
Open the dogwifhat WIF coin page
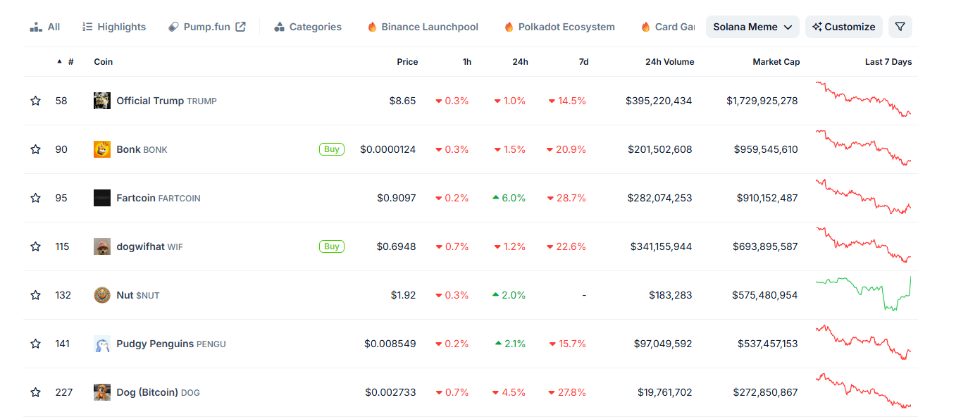coord(149,246)
